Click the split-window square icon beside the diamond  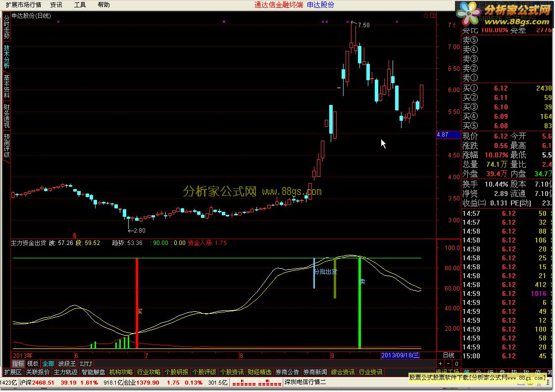click(433, 15)
